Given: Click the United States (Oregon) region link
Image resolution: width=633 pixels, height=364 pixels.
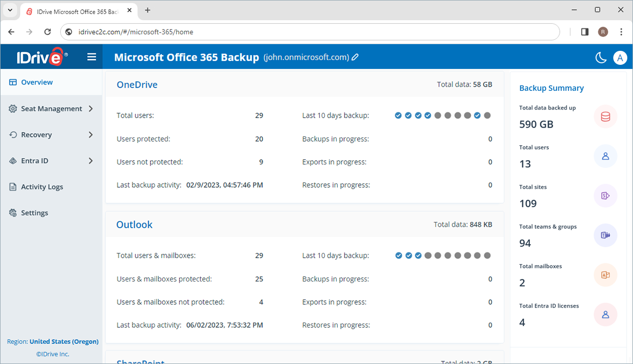Looking at the screenshot, I should click(64, 342).
